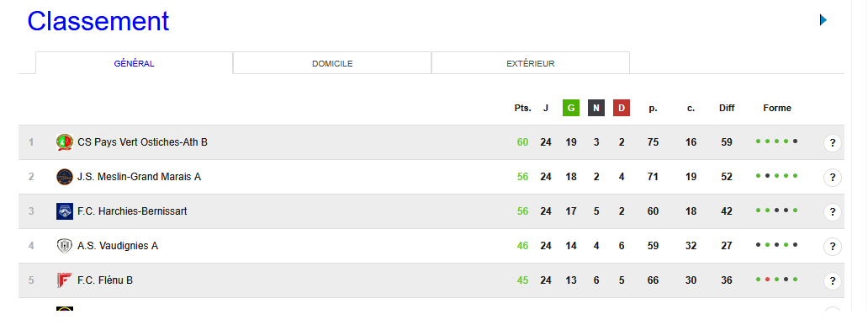The width and height of the screenshot is (868, 336).
Task: Click the J.S. Meslin-Grand Marais A club logo
Action: (x=65, y=177)
